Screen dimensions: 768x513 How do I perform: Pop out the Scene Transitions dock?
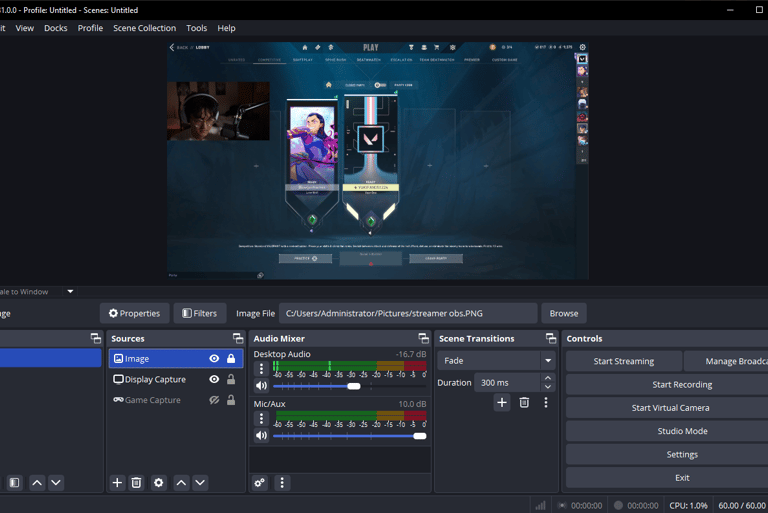[551, 338]
